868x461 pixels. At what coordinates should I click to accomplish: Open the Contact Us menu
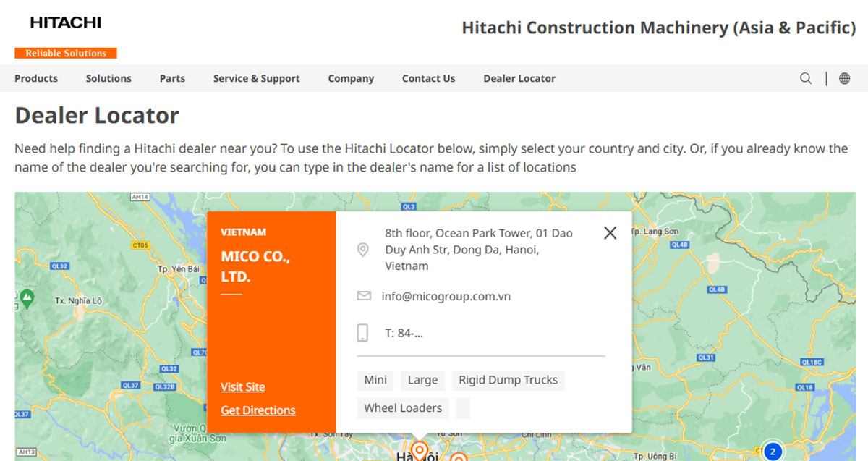(x=428, y=78)
